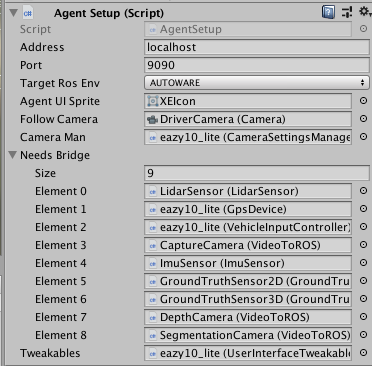Viewport: 372px width, 366px height.
Task: Select the Size label under Needs Bridge
Action: point(45,173)
